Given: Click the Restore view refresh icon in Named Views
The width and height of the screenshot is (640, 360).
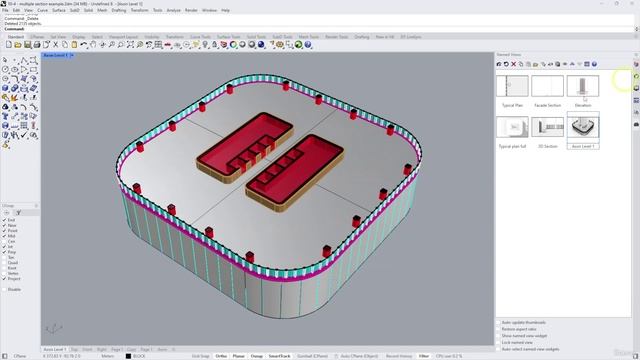Looking at the screenshot, I should pos(506,64).
